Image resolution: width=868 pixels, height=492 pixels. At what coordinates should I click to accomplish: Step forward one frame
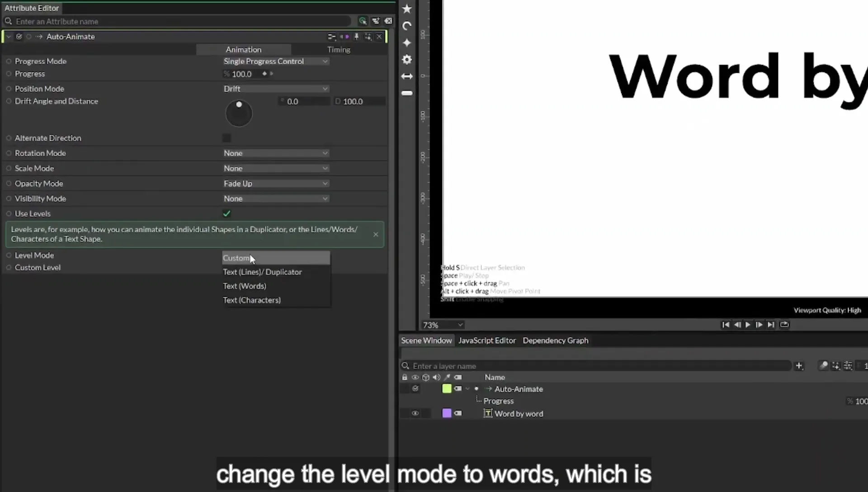point(759,325)
